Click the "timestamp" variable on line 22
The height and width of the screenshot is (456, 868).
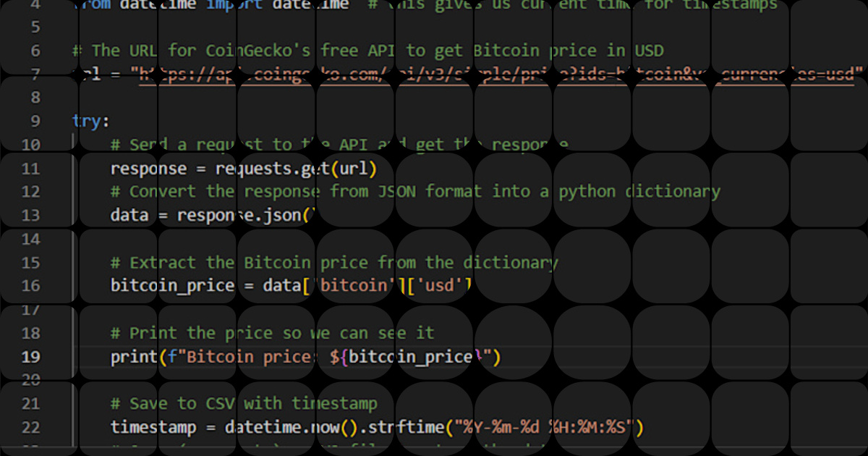click(153, 427)
